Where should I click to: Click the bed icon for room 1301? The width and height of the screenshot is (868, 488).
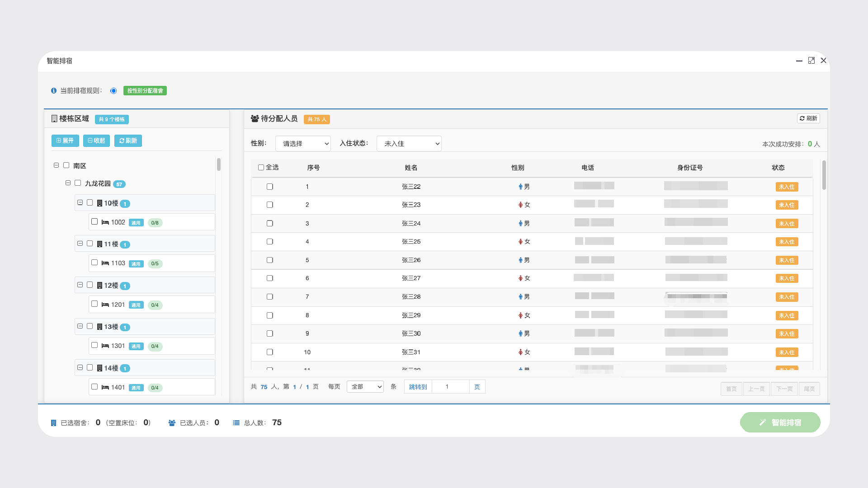105,346
